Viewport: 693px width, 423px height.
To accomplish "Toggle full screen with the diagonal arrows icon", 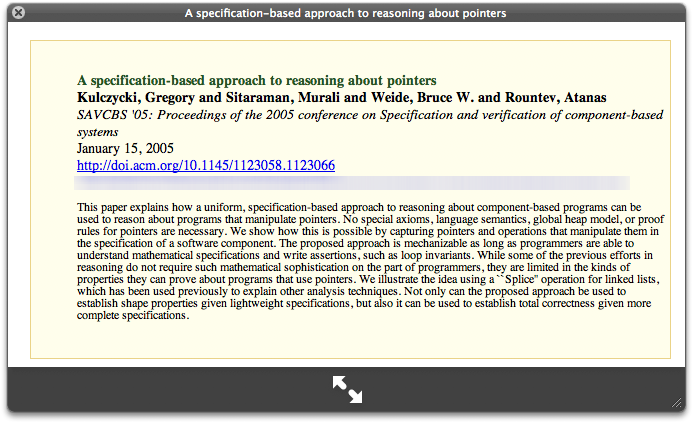I will tap(347, 389).
